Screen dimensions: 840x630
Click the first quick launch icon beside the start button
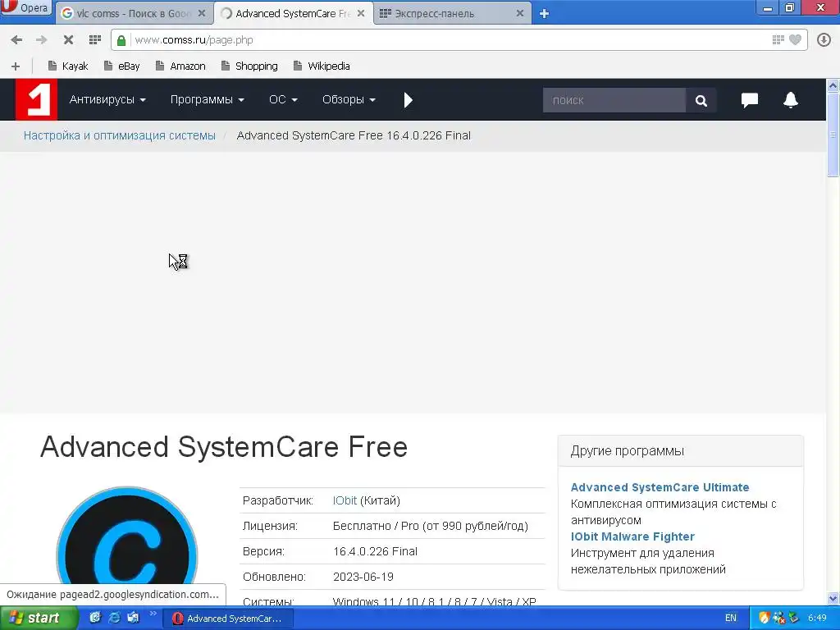[95, 618]
